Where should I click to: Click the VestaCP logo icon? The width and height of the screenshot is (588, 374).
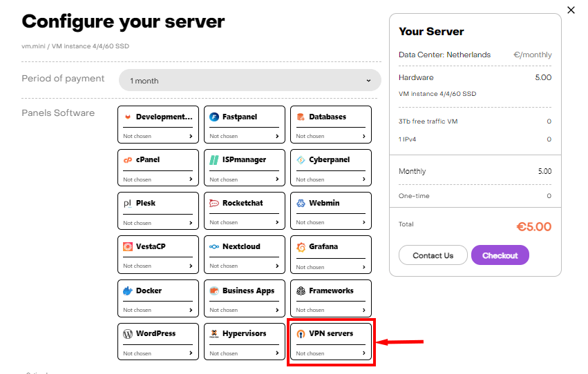point(128,247)
